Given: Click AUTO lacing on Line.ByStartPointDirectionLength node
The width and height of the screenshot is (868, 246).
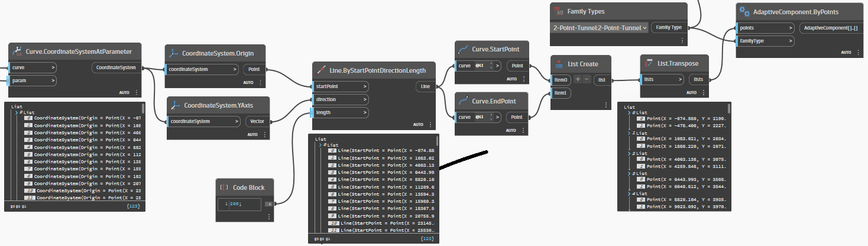Looking at the screenshot, I should tap(419, 125).
